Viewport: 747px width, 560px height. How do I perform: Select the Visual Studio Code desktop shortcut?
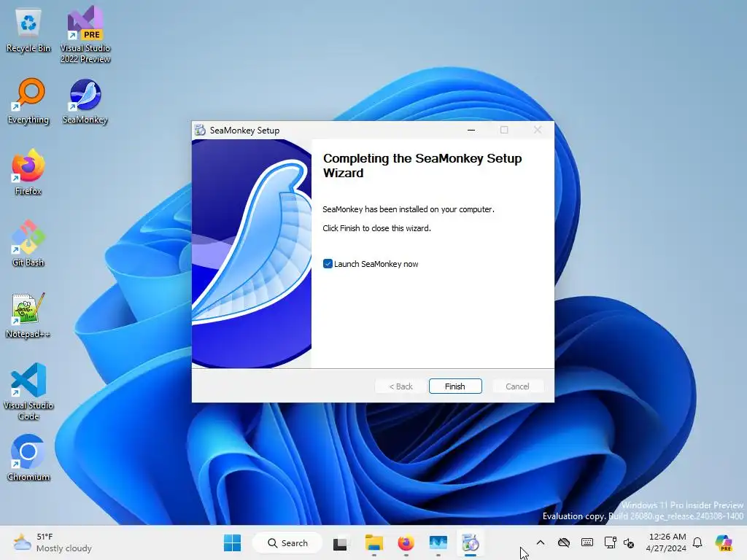pos(28,392)
